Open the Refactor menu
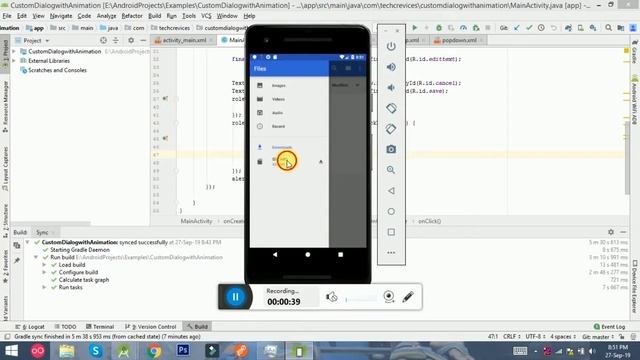The width and height of the screenshot is (640, 360). [x=132, y=16]
